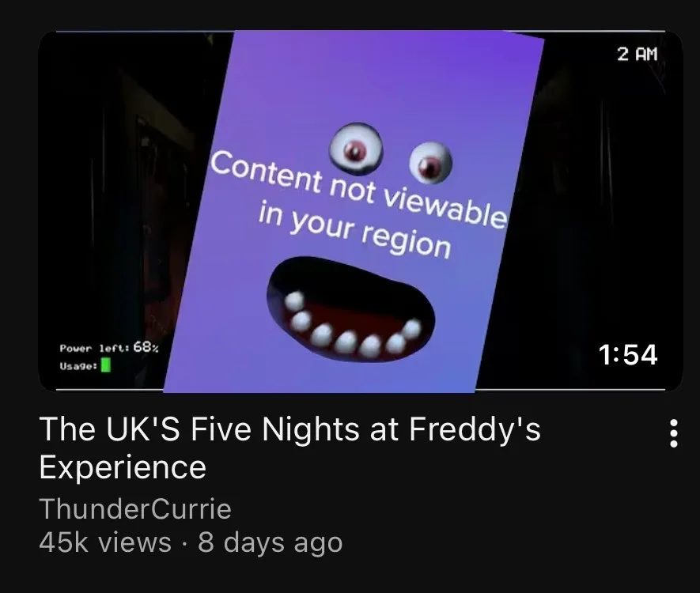Click the 8 days ago timestamp
This screenshot has width=700, height=593.
pyautogui.click(x=270, y=542)
